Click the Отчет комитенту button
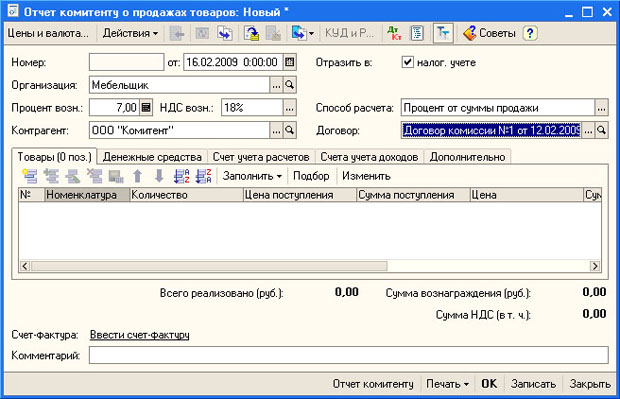The image size is (620, 399). point(373,384)
